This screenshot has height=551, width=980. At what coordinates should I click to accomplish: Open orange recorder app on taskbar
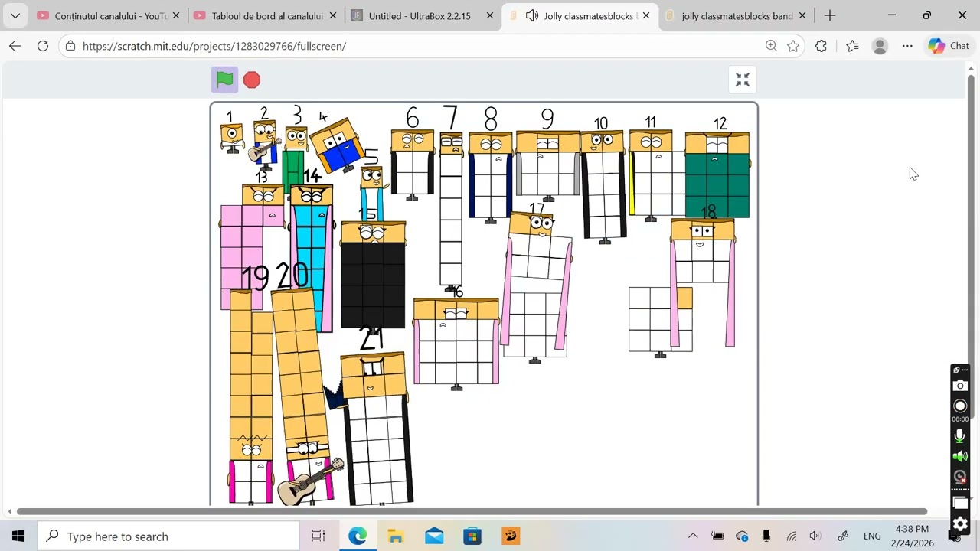(511, 536)
